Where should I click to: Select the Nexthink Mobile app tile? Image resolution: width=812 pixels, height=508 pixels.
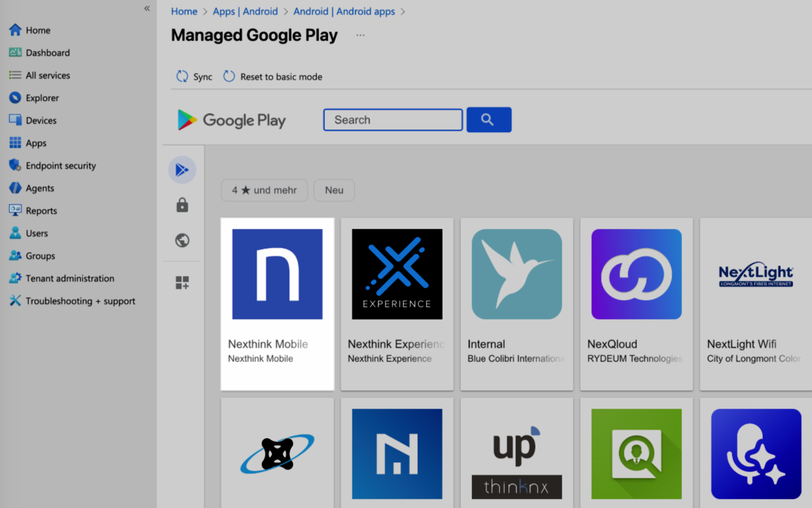[277, 303]
